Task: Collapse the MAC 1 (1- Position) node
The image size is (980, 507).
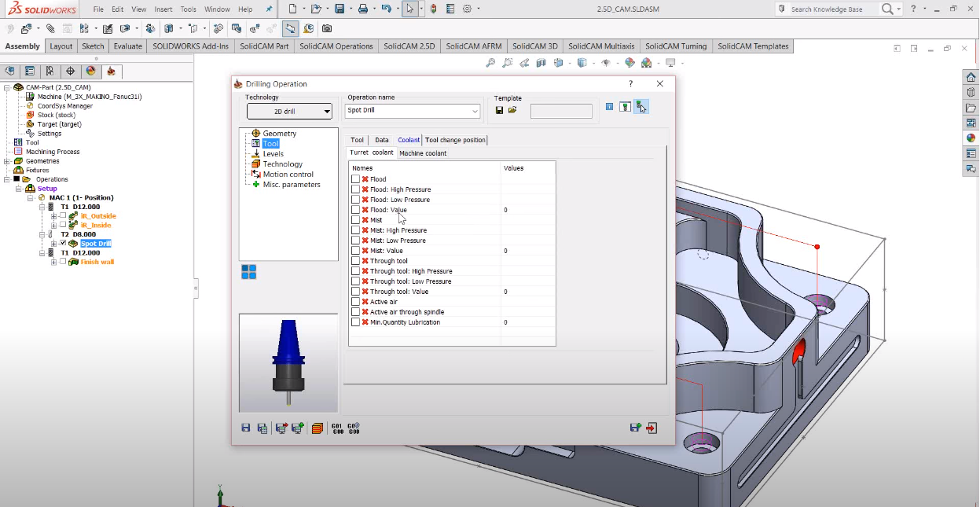Action: coord(30,197)
